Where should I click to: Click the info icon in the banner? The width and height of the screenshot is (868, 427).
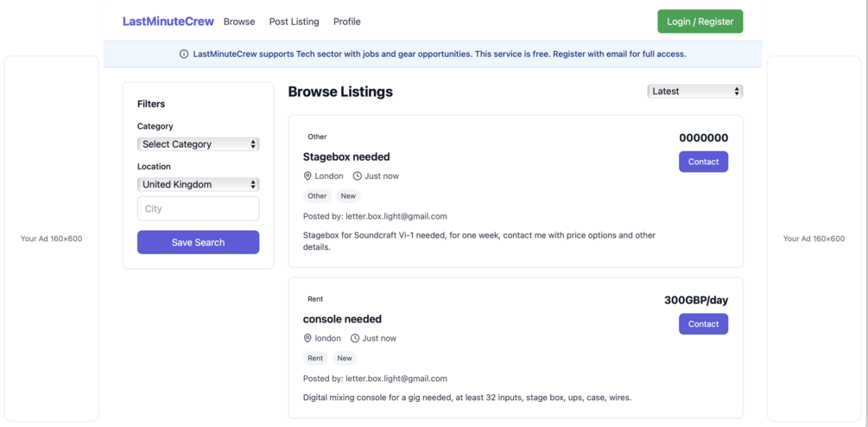(184, 54)
